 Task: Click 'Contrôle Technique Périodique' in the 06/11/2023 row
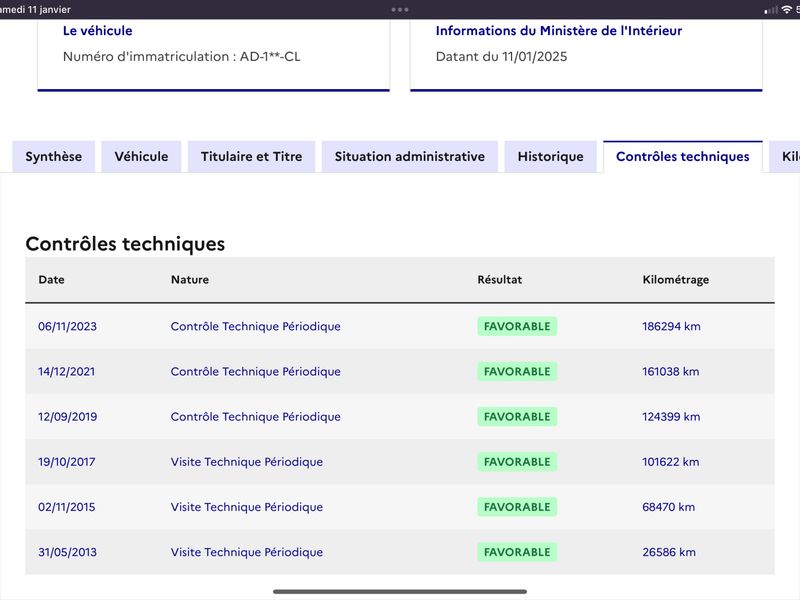(x=256, y=327)
